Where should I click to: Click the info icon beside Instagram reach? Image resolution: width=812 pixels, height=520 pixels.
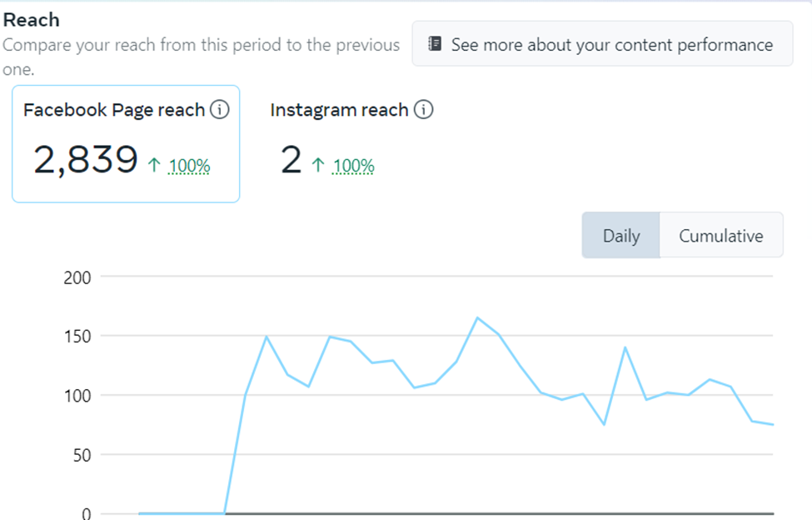pos(423,110)
